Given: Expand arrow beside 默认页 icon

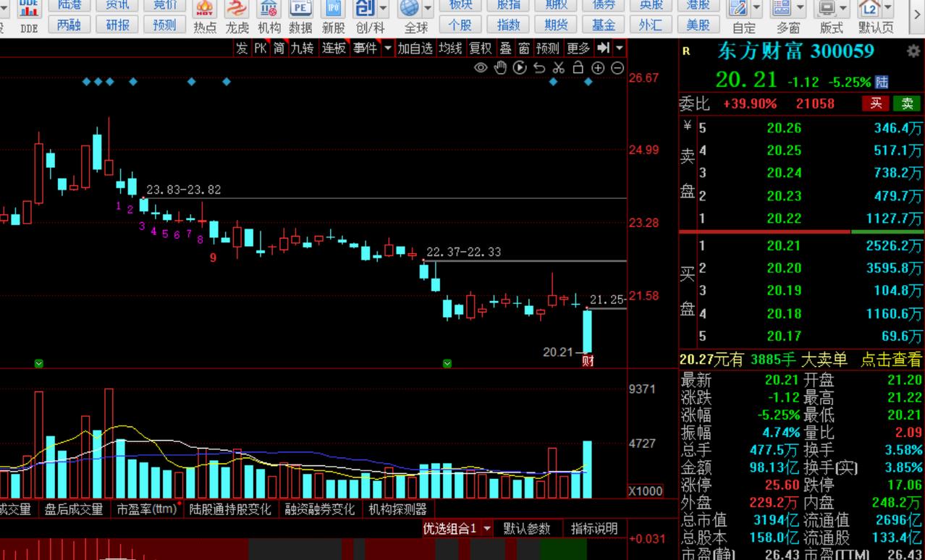Looking at the screenshot, I should (888, 9).
